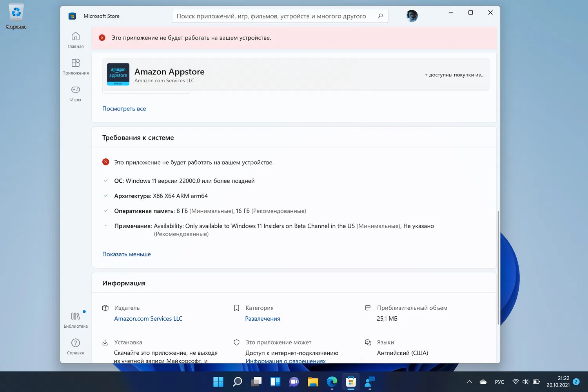
Task: Click the "Английский (США)" language value
Action: pos(403,353)
